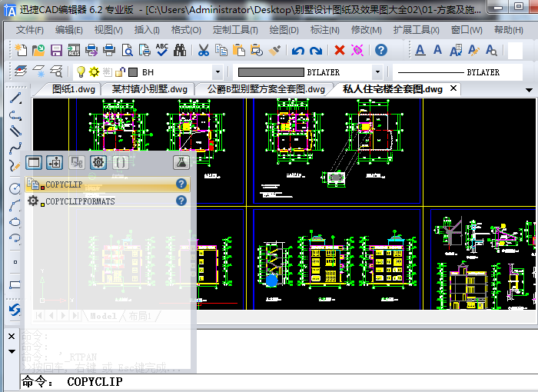Open the 标注(N) menu

pyautogui.click(x=324, y=30)
